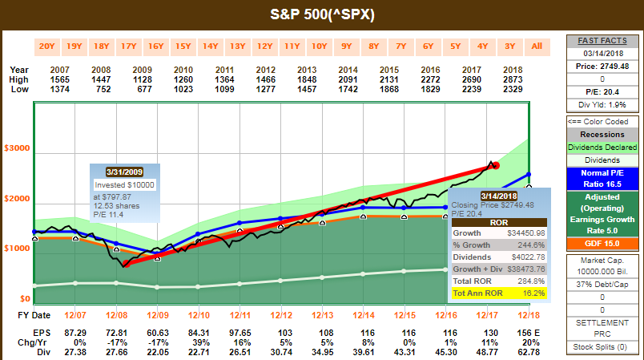Click the 12/09 FY date label

pos(158,315)
